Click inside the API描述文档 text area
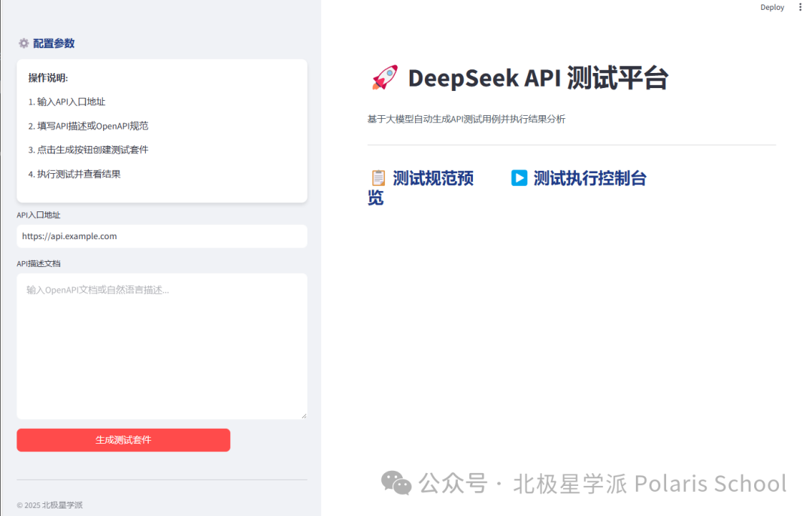812x516 pixels. (x=162, y=346)
